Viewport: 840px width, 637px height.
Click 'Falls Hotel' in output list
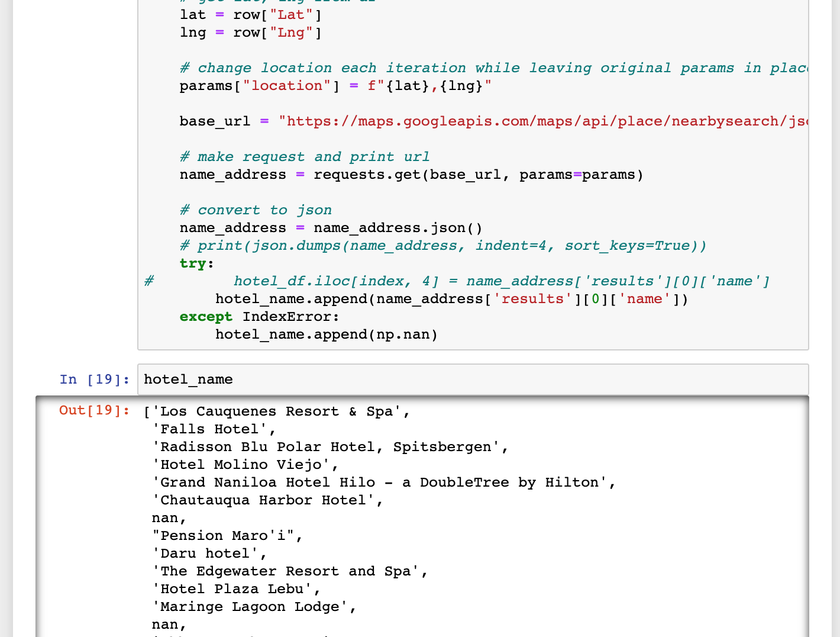(x=210, y=429)
